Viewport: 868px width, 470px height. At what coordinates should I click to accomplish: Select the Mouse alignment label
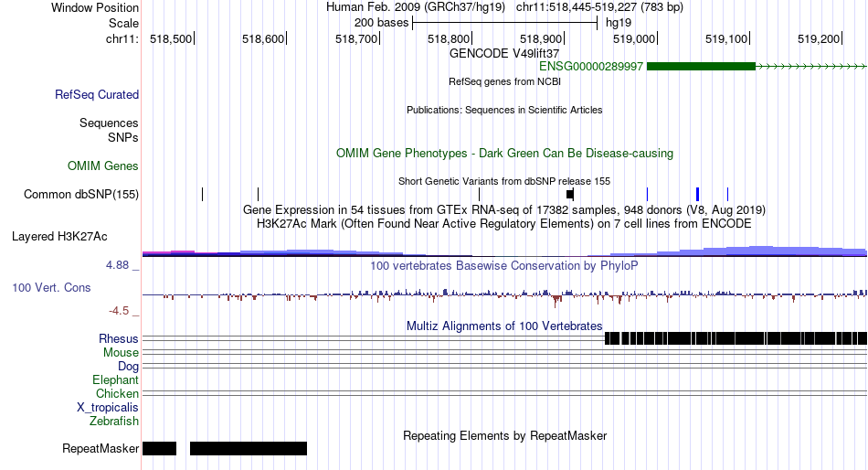[x=121, y=353]
